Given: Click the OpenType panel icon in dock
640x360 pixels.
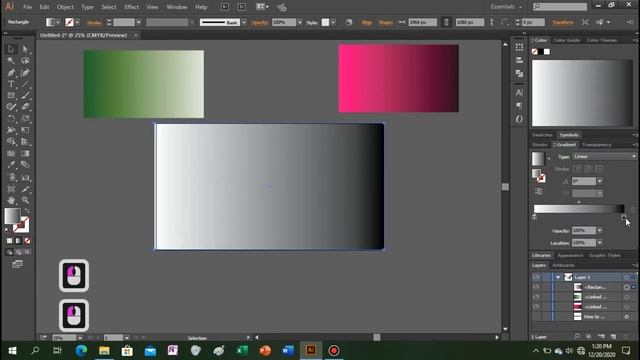Looking at the screenshot, I should tap(519, 119).
